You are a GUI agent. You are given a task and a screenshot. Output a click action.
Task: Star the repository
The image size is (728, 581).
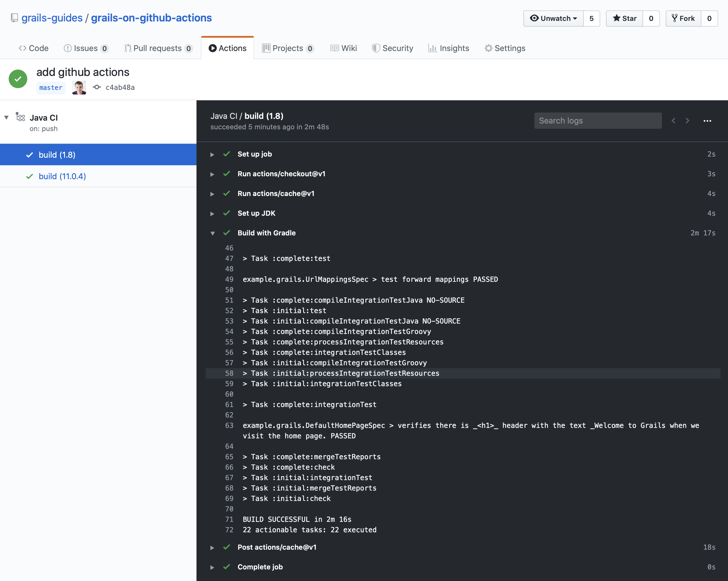pyautogui.click(x=624, y=18)
